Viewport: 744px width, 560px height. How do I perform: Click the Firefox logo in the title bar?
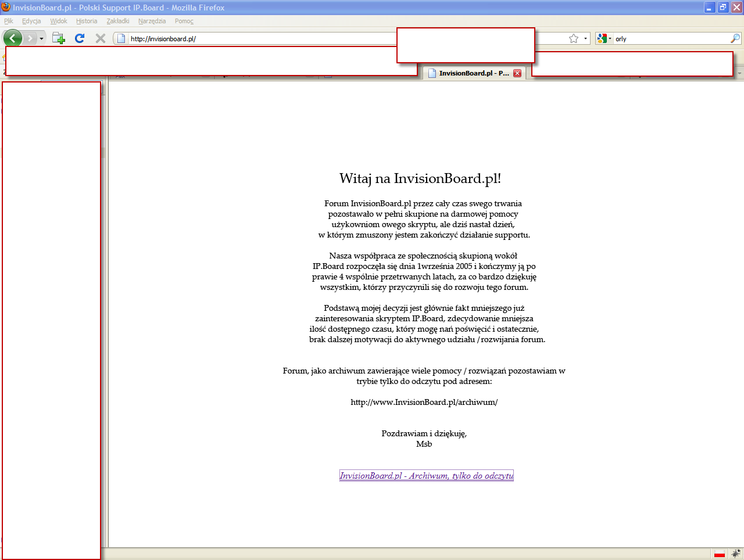coord(6,8)
